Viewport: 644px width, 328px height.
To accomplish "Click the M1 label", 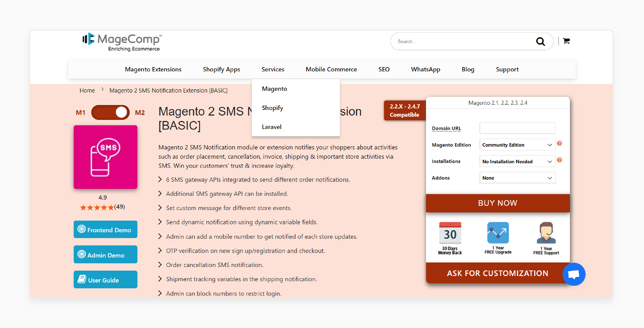I will 81,113.
